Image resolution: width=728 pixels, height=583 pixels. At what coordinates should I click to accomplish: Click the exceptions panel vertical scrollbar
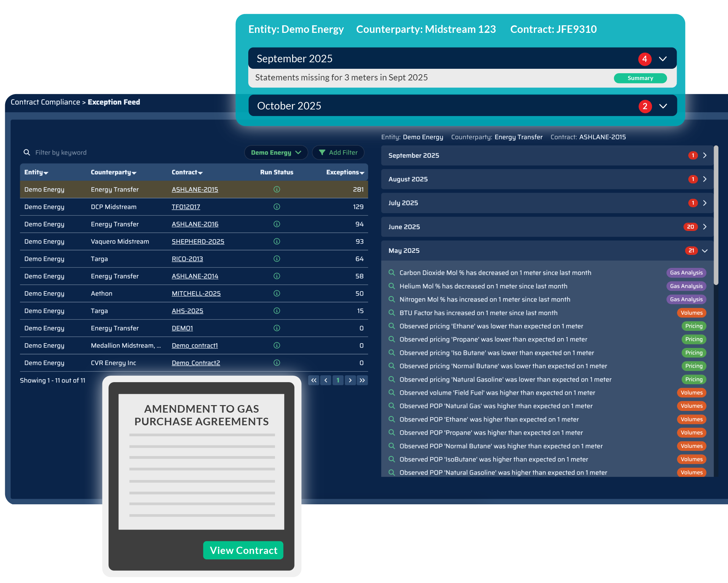[716, 216]
